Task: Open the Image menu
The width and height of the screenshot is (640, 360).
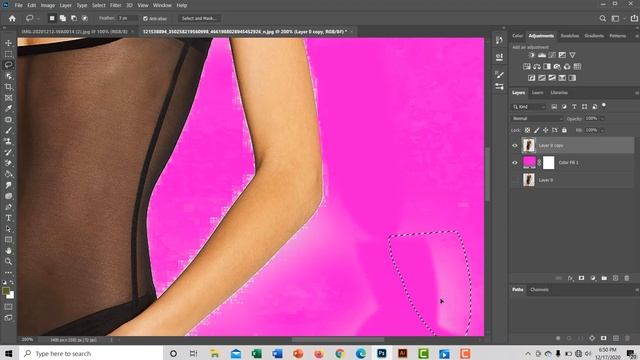Action: click(x=47, y=5)
